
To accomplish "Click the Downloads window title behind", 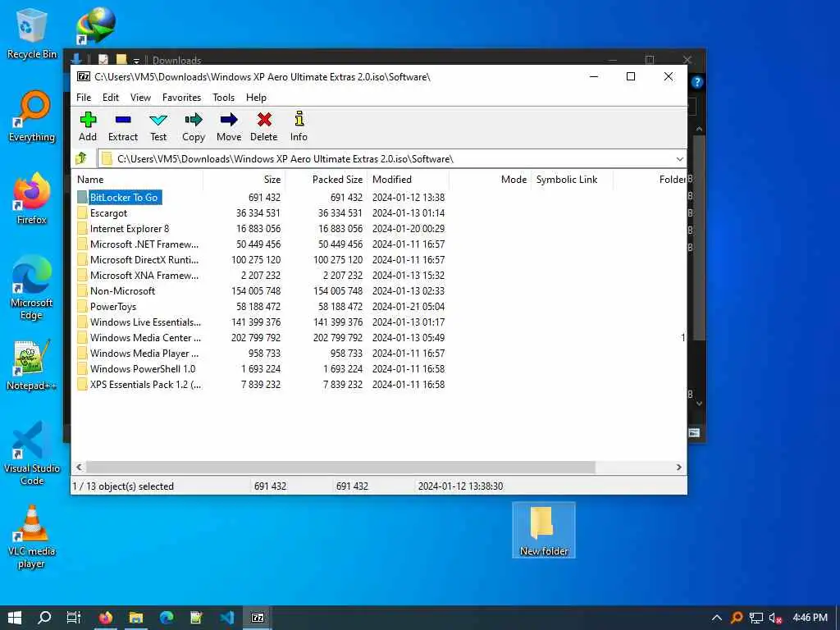I will (x=176, y=59).
